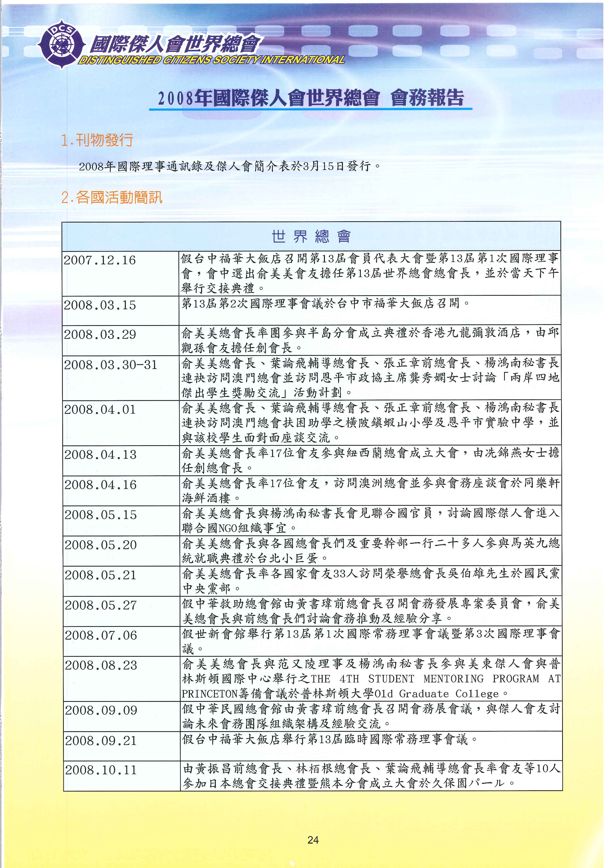Click the entry mentioning STUDENT MENTORING PROGRAM
The height and width of the screenshot is (868, 604).
(x=372, y=678)
